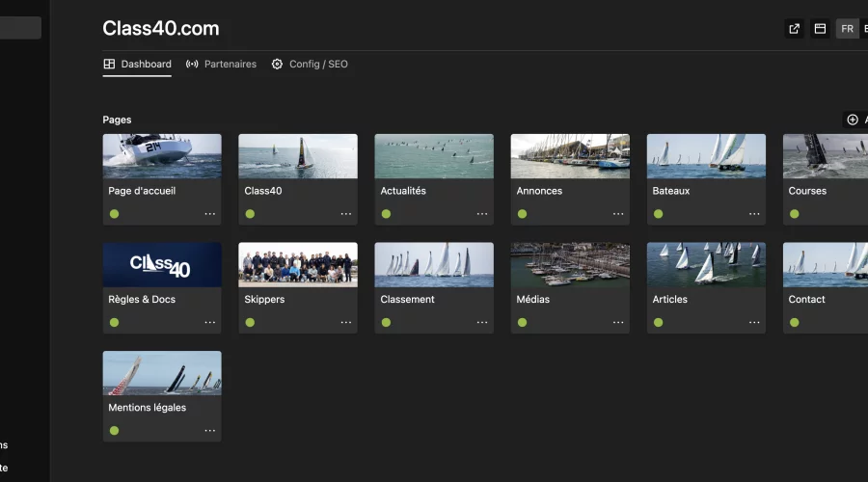Open more options for Actualités page

pyautogui.click(x=482, y=214)
